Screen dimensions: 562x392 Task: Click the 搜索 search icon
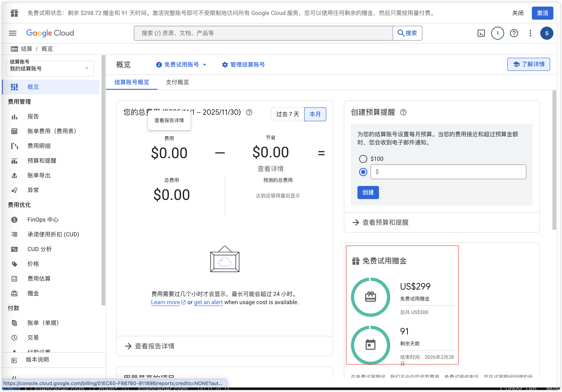[407, 33]
